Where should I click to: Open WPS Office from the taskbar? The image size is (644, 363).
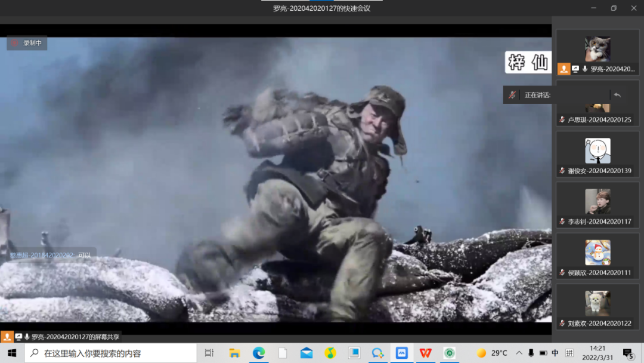426,353
